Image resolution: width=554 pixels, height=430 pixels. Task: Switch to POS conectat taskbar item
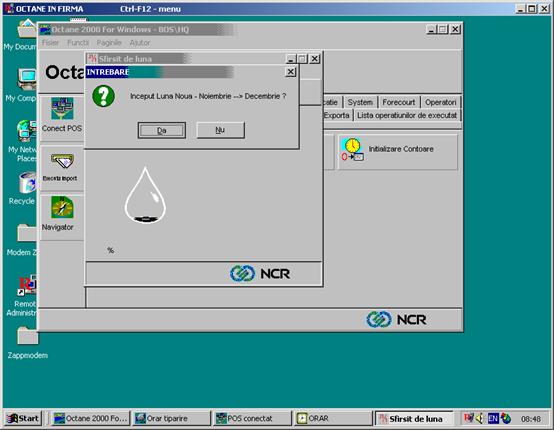pyautogui.click(x=252, y=419)
